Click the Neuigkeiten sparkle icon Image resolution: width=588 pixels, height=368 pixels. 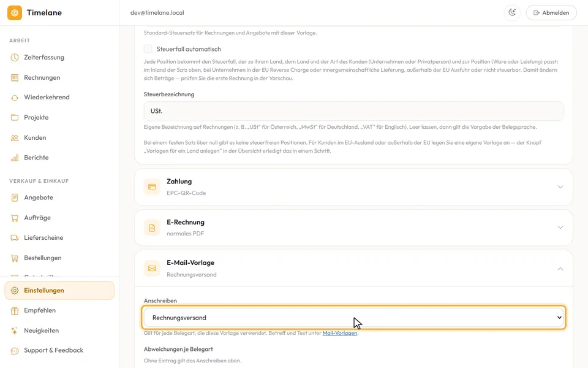pyautogui.click(x=15, y=331)
